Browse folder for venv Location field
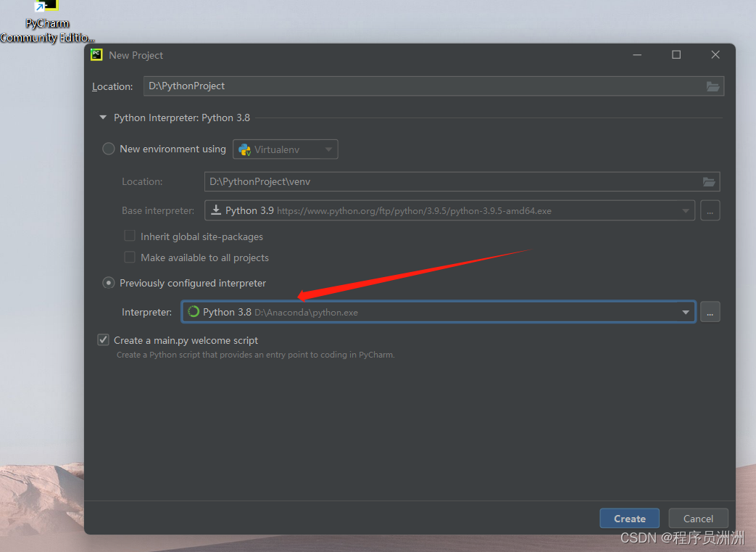The image size is (756, 552). (x=709, y=182)
